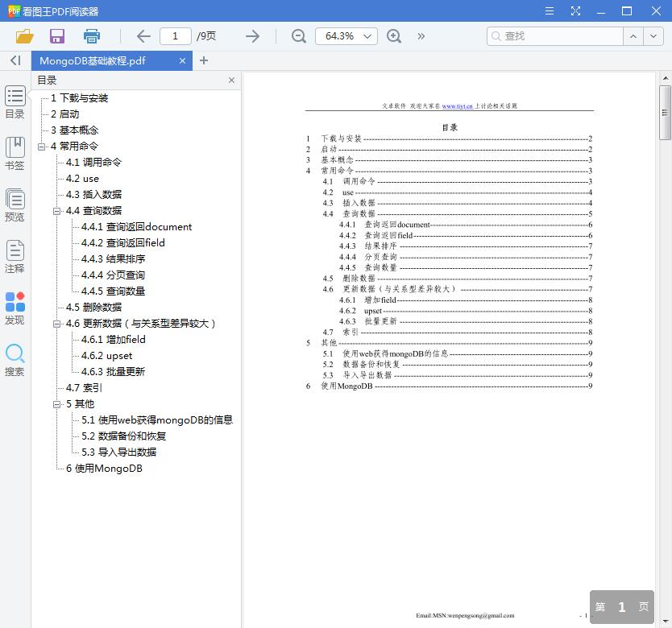Select outline item 4.5 删除数据

point(93,307)
